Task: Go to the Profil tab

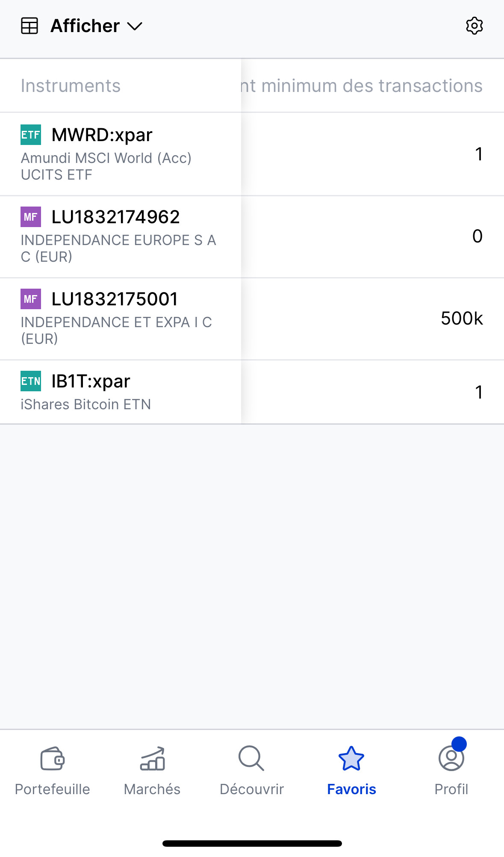Action: [x=451, y=770]
